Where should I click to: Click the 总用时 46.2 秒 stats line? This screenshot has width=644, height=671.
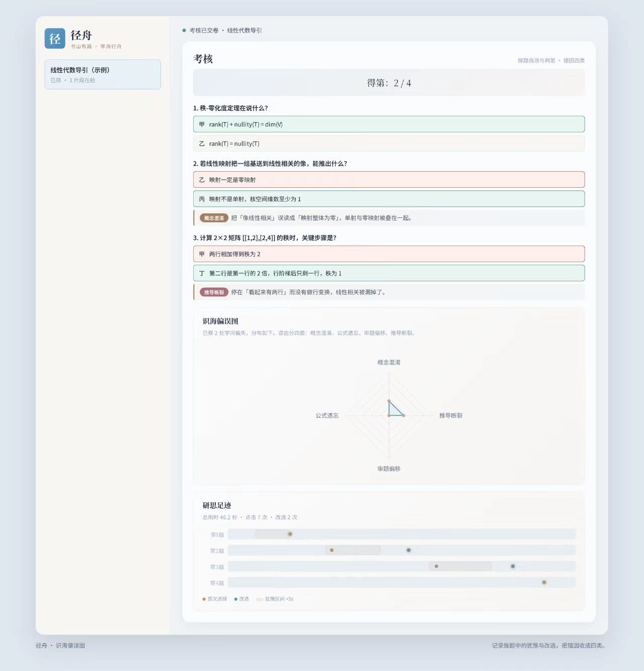coord(250,517)
